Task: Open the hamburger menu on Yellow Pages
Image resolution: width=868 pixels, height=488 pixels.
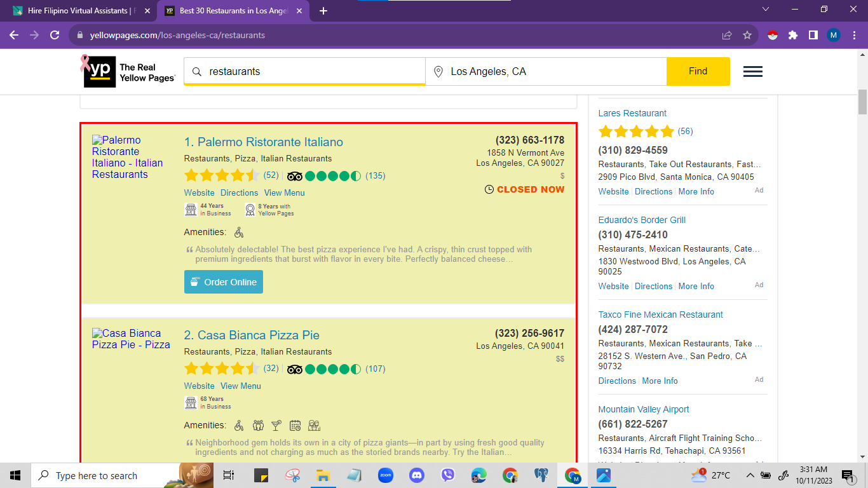Action: point(753,72)
